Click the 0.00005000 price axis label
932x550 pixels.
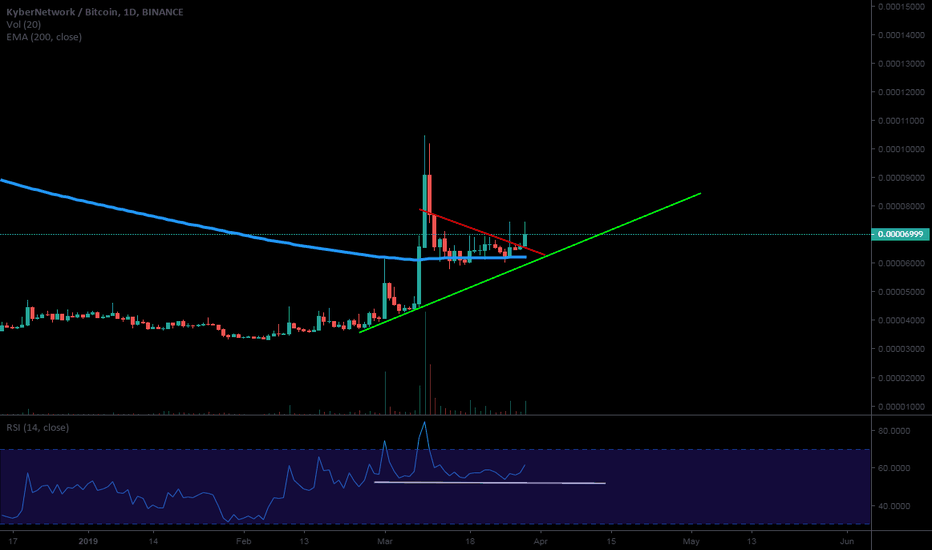point(902,292)
